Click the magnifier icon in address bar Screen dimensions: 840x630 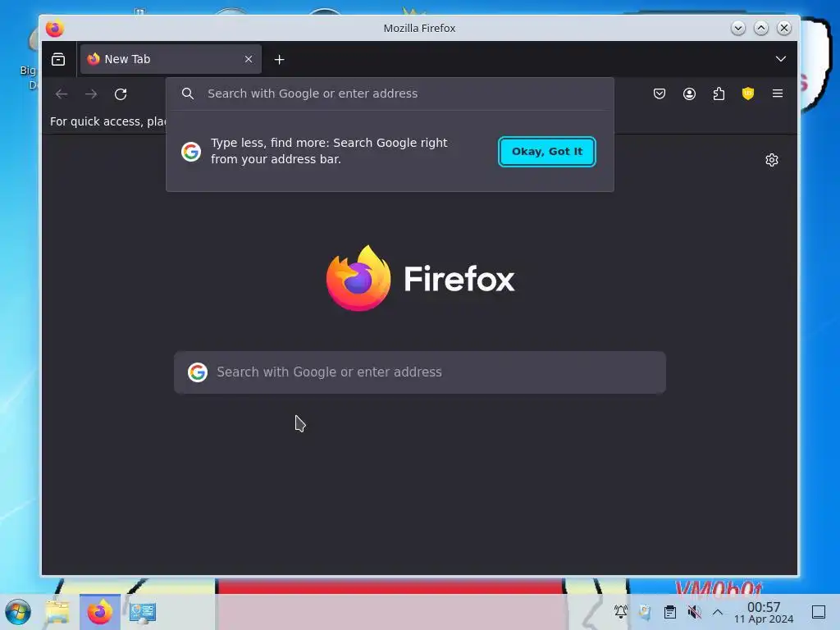pos(188,94)
